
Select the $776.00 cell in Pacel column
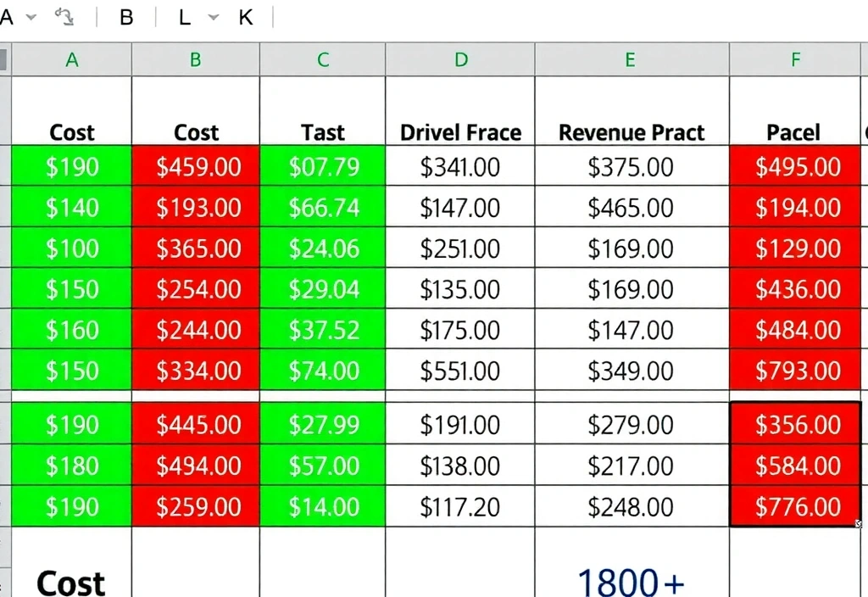(x=795, y=507)
